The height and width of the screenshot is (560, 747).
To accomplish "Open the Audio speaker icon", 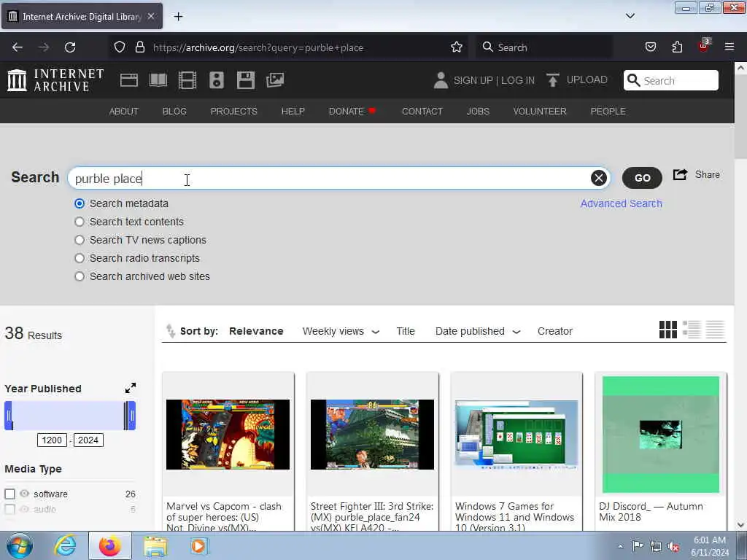I will click(x=216, y=80).
